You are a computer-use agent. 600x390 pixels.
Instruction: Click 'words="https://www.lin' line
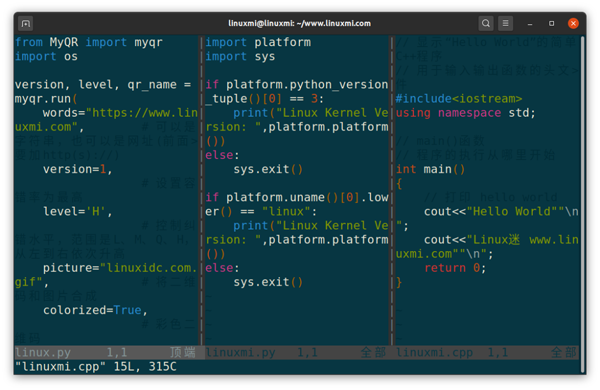point(120,113)
